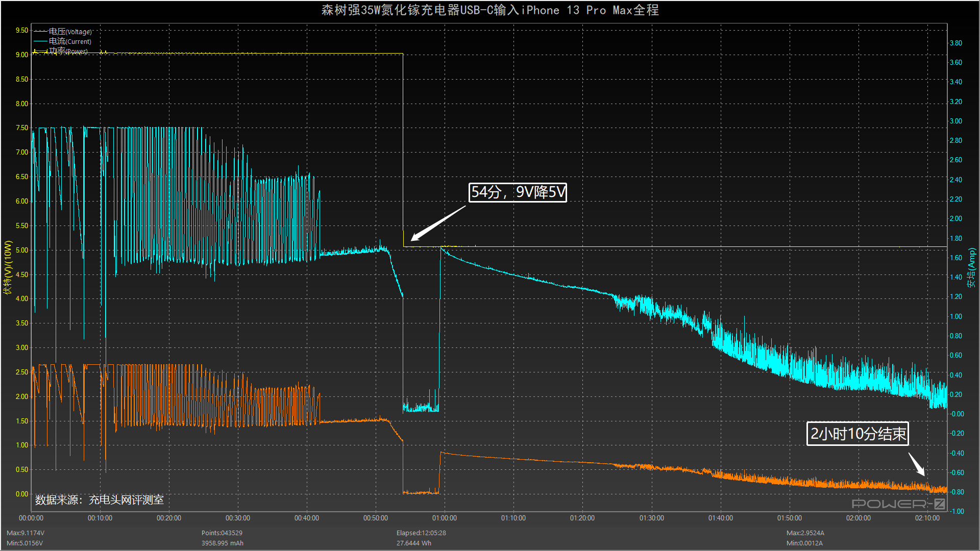
Task: Click the Min:5.0156V status value
Action: coord(24,543)
